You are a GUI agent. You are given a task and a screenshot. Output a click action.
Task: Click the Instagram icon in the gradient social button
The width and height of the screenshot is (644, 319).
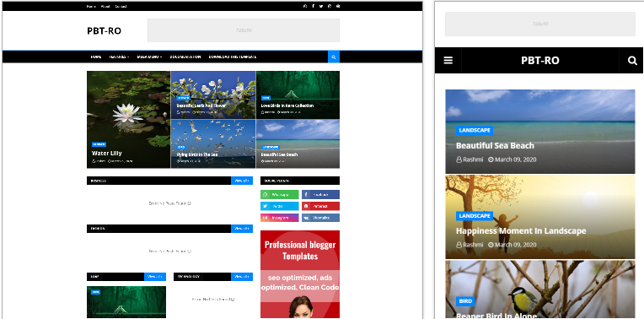click(266, 218)
